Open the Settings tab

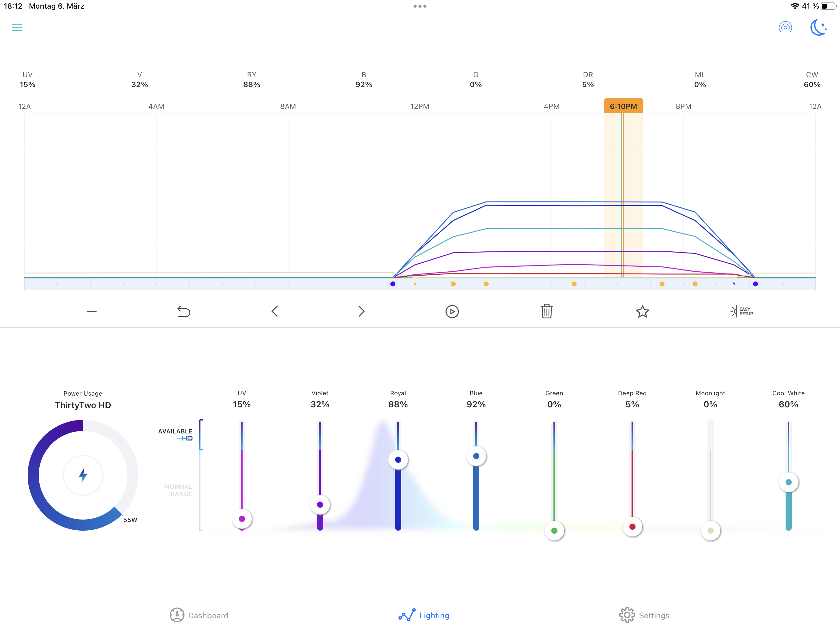click(x=644, y=615)
